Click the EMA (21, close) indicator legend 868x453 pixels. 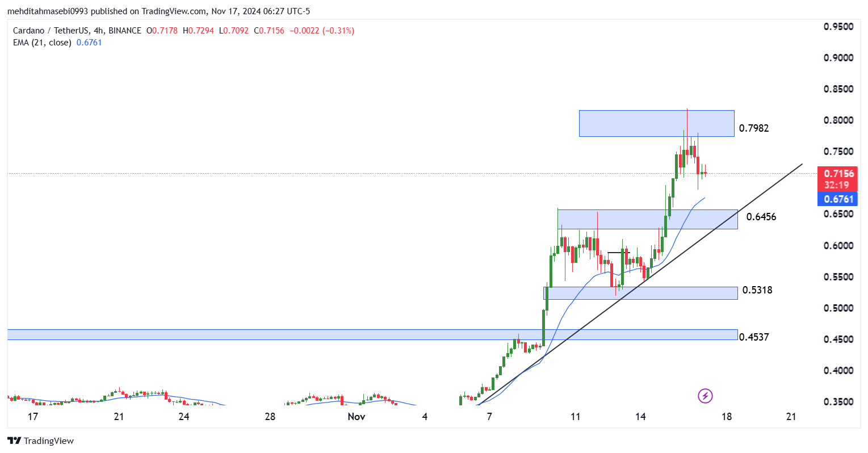tap(57, 43)
